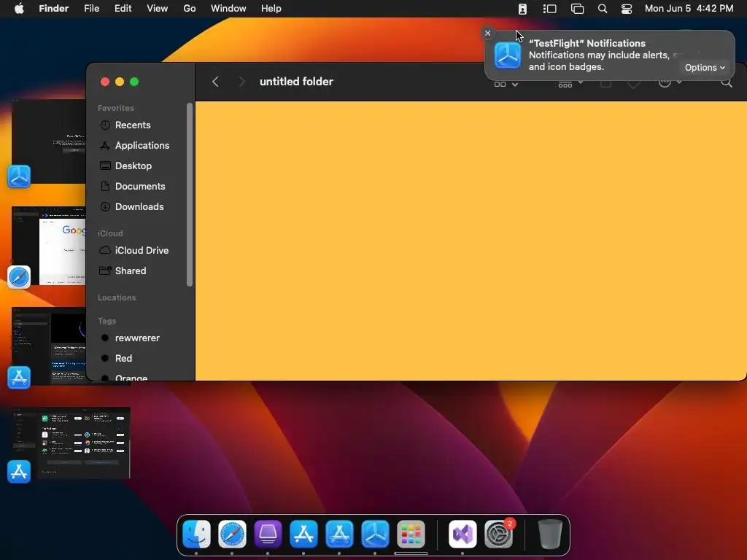Open Launchpad from the Dock

[x=411, y=534]
